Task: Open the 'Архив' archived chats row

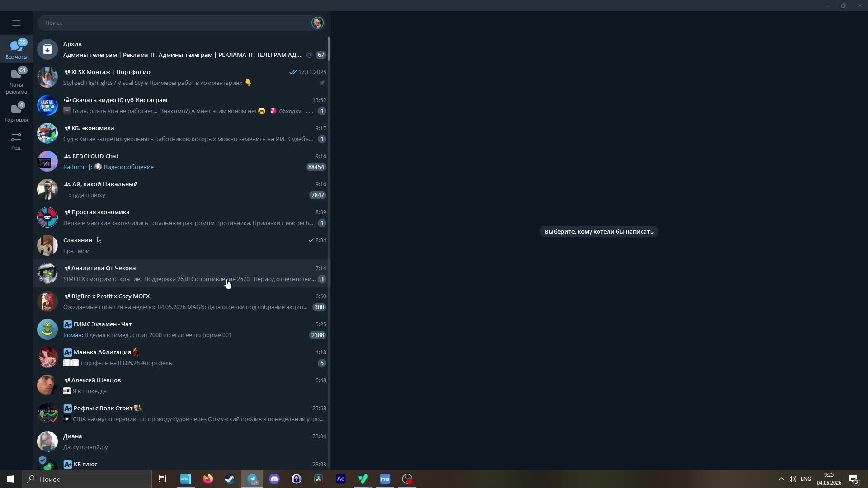Action: click(181, 49)
